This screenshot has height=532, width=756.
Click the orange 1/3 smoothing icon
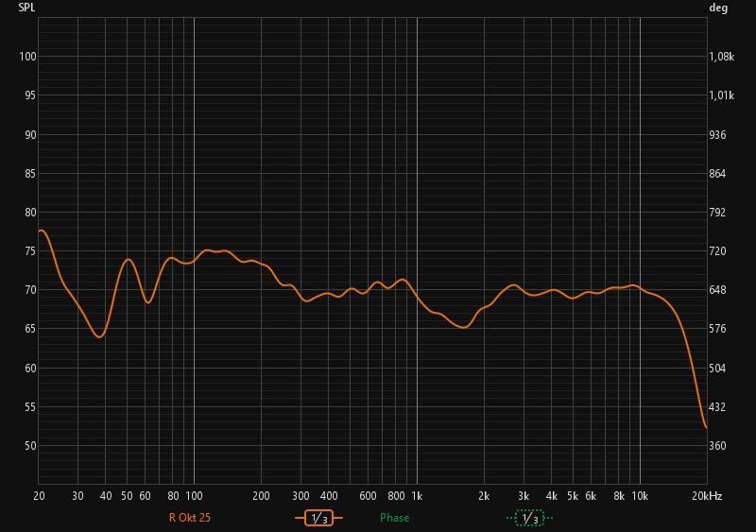318,518
